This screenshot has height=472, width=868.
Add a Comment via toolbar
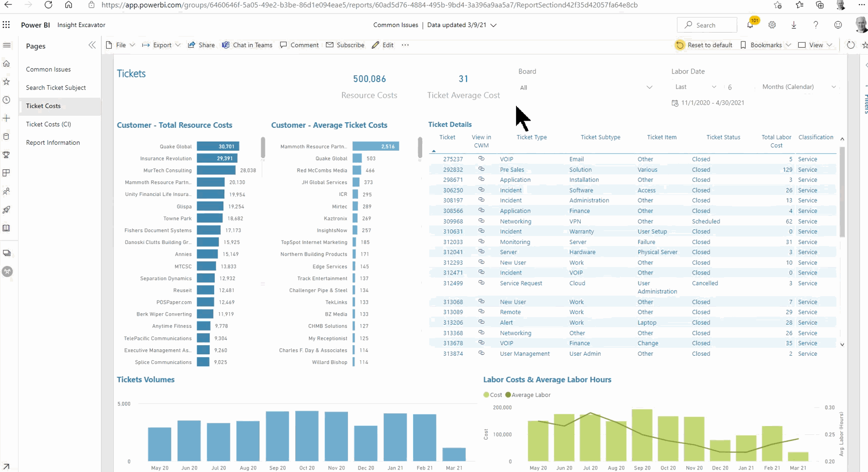[299, 45]
